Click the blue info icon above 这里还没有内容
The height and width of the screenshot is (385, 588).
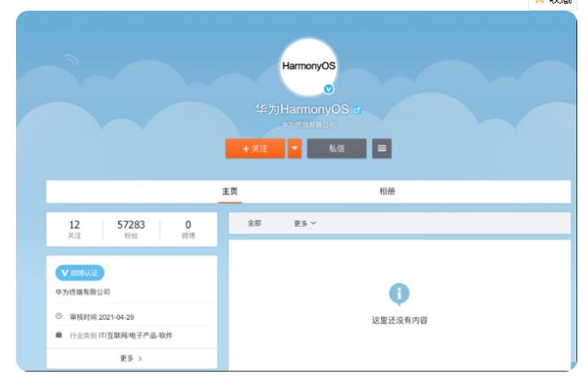(x=399, y=293)
